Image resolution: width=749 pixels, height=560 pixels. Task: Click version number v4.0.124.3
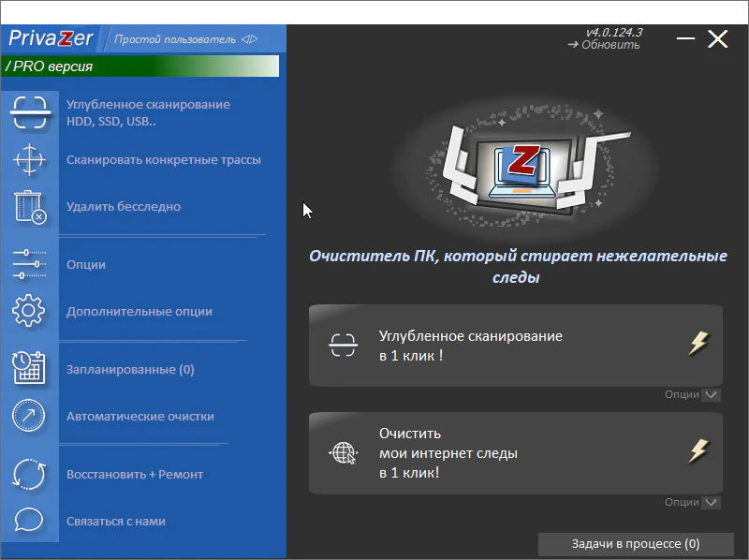pos(614,33)
